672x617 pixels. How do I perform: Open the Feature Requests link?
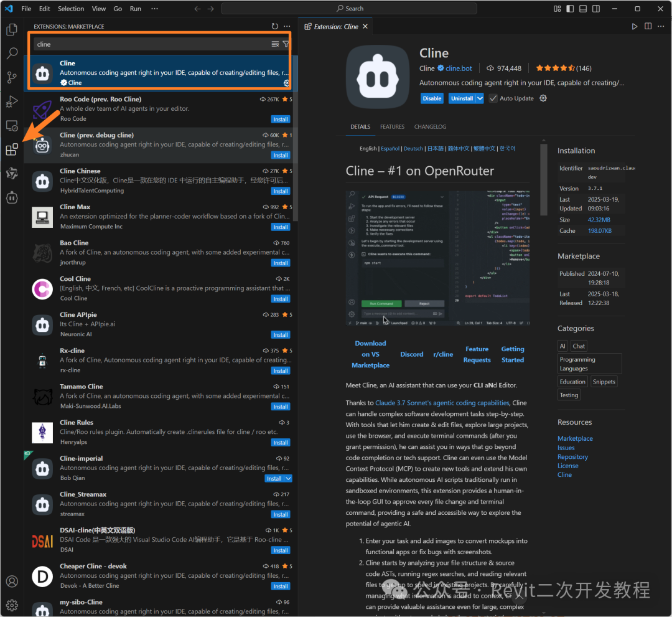477,354
